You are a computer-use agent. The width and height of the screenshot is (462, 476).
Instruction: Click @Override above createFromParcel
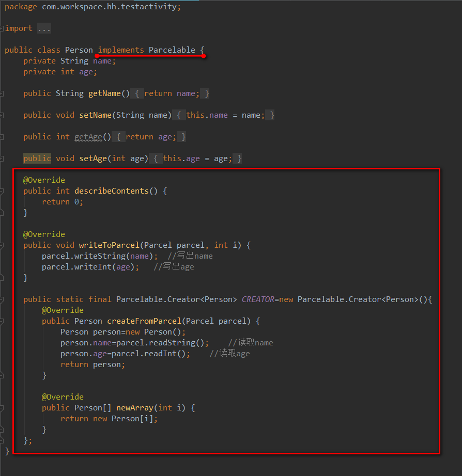[x=63, y=310]
